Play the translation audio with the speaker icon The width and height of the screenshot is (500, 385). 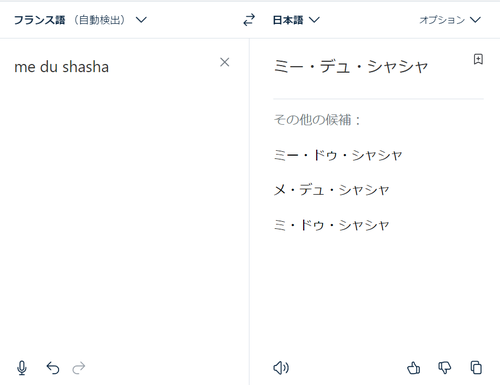coord(281,368)
